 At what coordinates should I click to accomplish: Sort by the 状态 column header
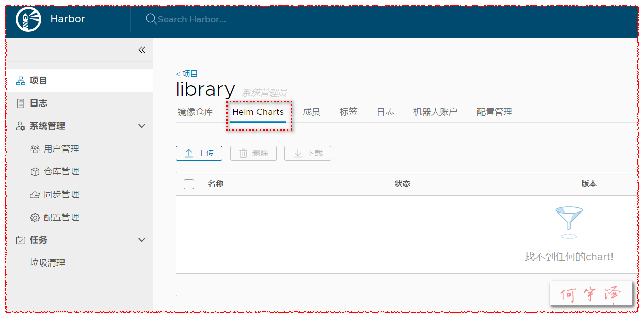tap(402, 184)
